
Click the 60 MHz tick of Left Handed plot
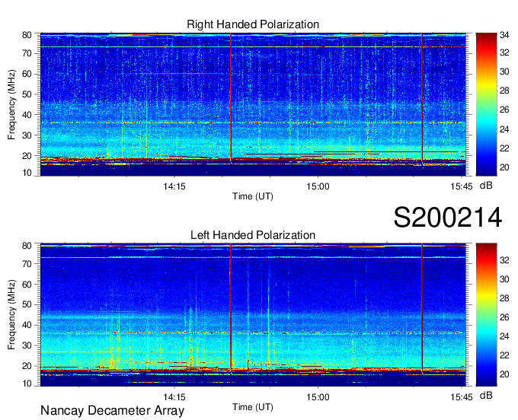pos(27,285)
